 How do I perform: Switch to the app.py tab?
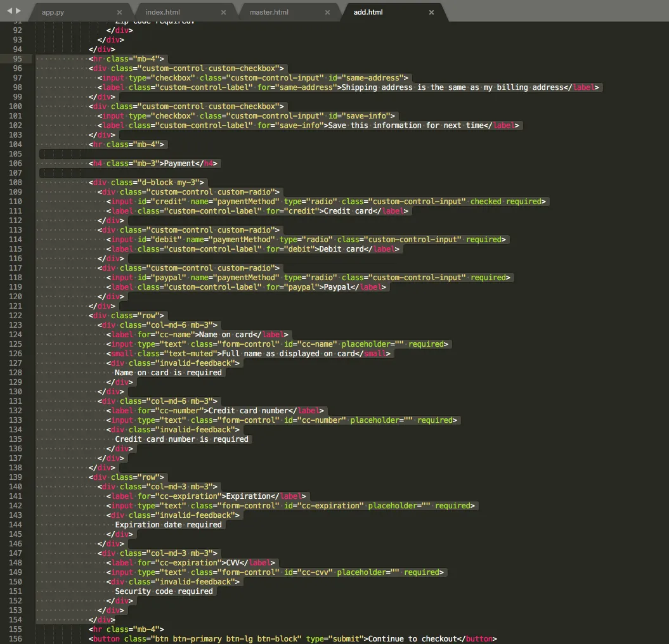53,13
